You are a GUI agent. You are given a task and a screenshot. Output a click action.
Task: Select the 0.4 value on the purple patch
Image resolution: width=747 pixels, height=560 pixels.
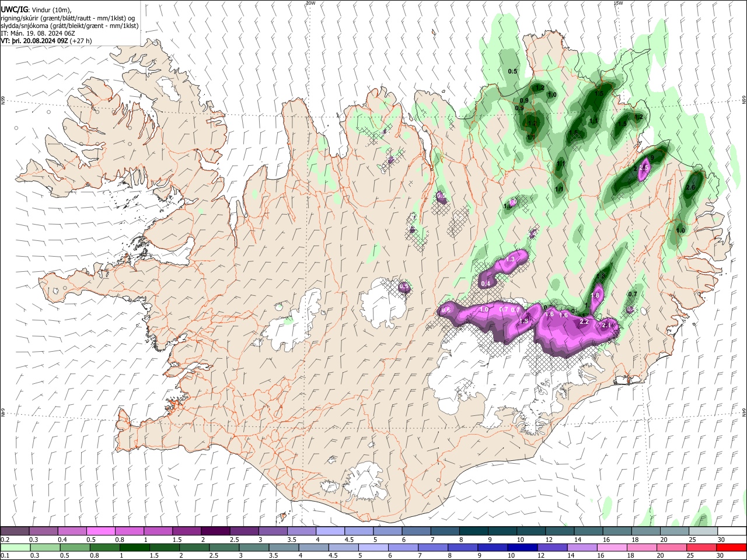pos(486,283)
